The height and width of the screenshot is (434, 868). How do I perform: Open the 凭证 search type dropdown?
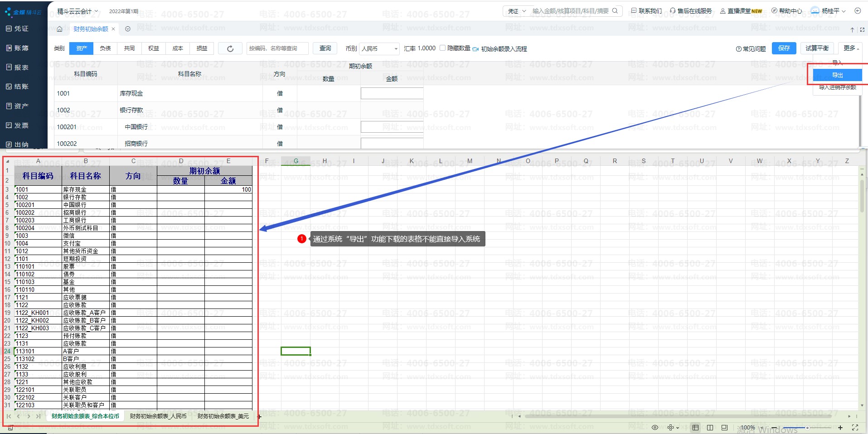tap(517, 11)
